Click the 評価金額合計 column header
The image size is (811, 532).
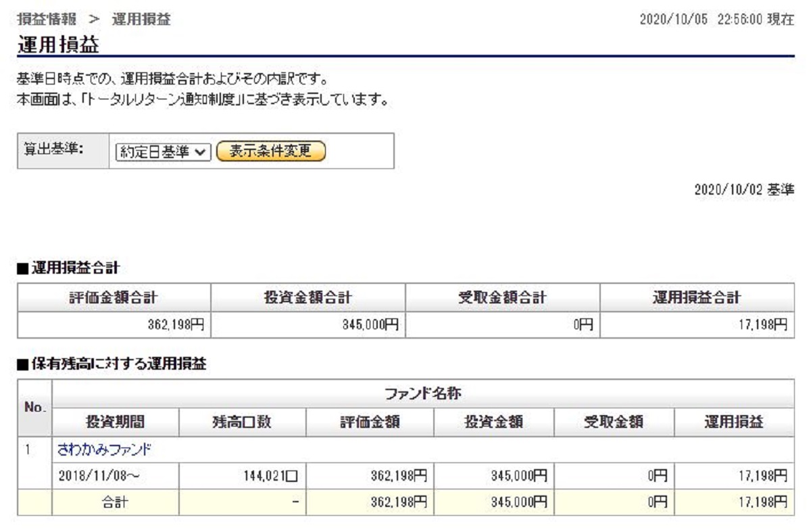point(114,297)
